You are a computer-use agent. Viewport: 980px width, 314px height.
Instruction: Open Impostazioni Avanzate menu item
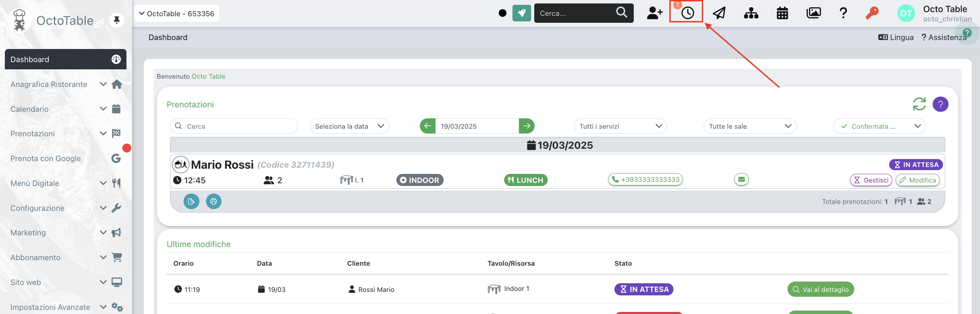50,307
